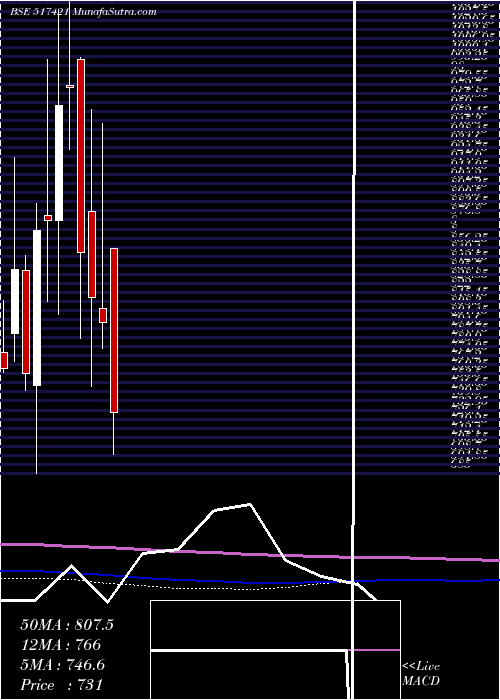Click the BSE 517421 MunafaSutra.com title text
This screenshot has height=700, width=500.
pyautogui.click(x=83, y=12)
